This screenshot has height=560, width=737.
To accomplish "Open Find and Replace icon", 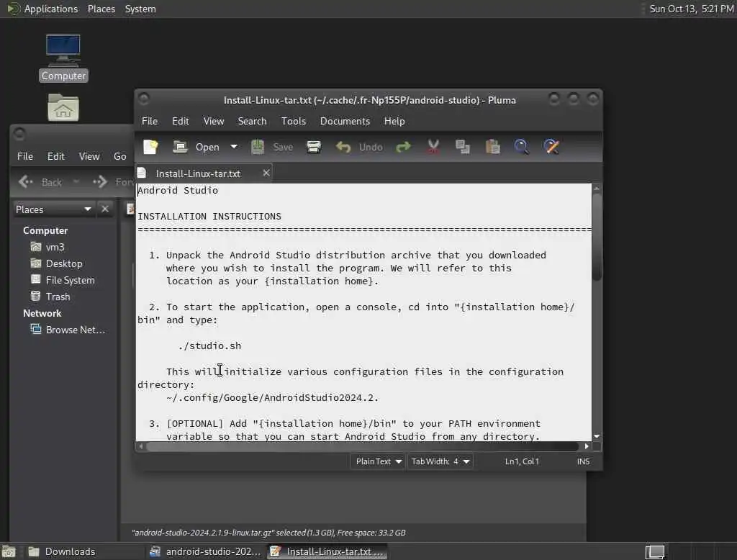I will coord(551,147).
